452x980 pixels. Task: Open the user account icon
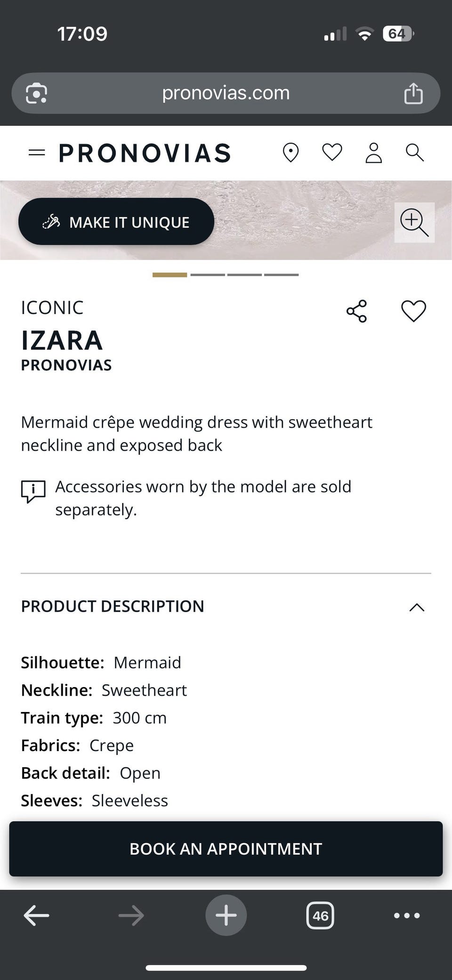point(374,153)
